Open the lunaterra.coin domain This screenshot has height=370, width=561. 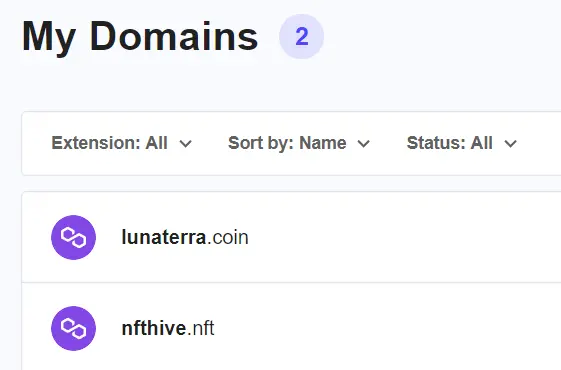185,237
